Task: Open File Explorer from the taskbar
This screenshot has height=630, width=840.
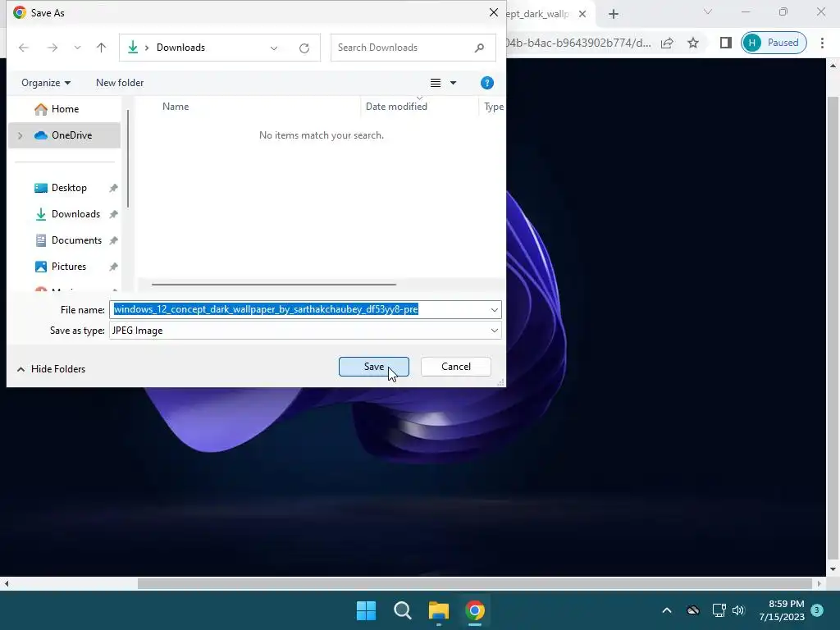Action: click(x=439, y=610)
